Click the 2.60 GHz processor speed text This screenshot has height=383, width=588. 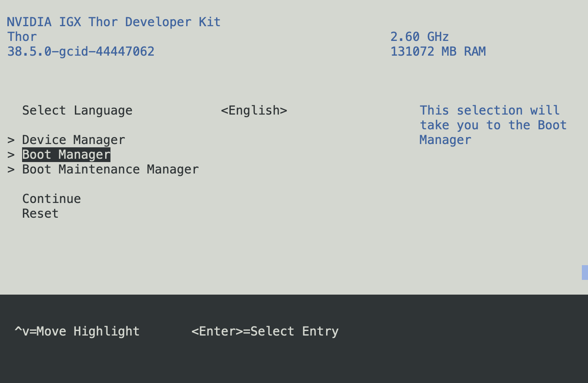[x=419, y=36]
